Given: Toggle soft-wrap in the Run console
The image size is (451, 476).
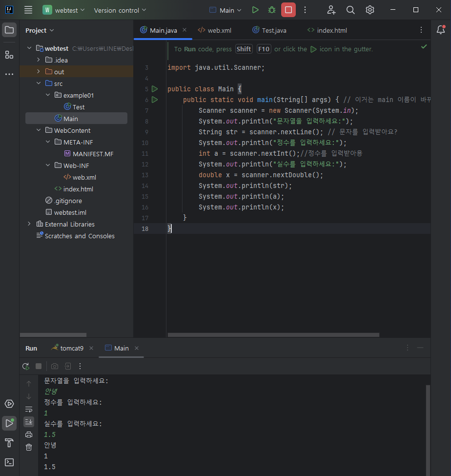Looking at the screenshot, I should [29, 410].
